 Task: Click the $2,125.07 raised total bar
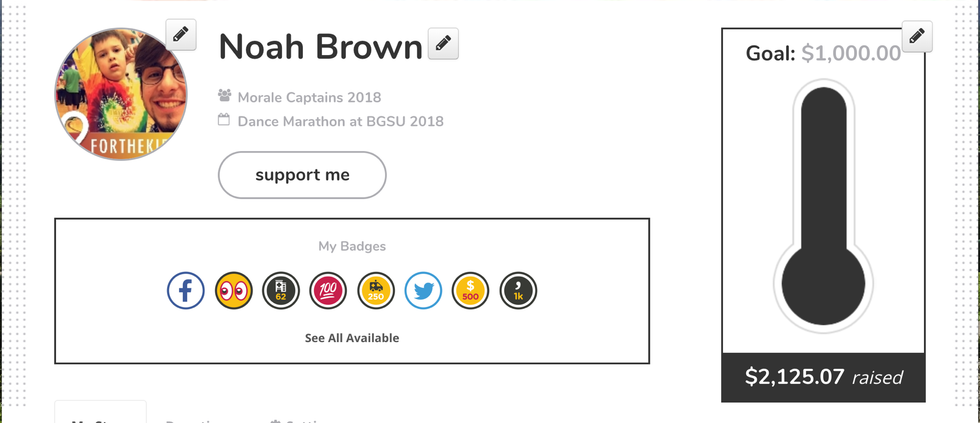tap(823, 377)
